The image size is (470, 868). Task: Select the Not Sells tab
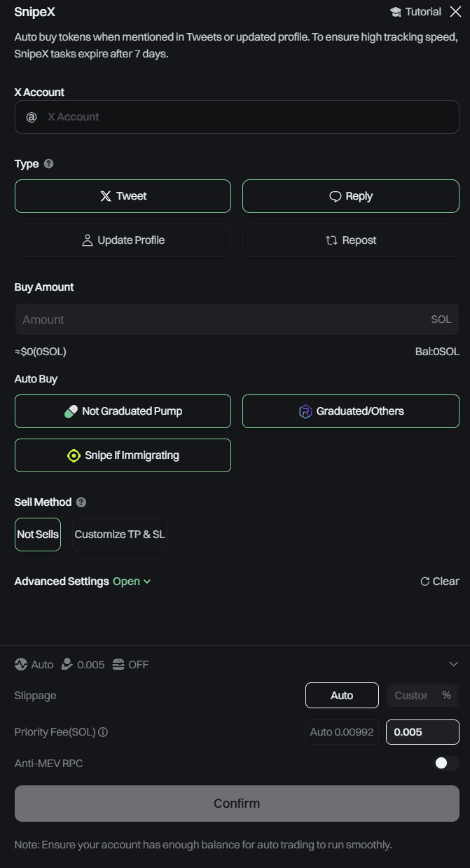(x=38, y=535)
